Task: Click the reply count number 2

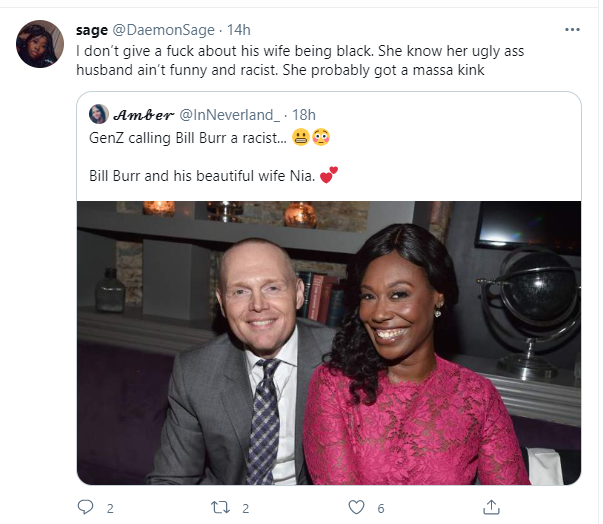Action: click(x=109, y=508)
